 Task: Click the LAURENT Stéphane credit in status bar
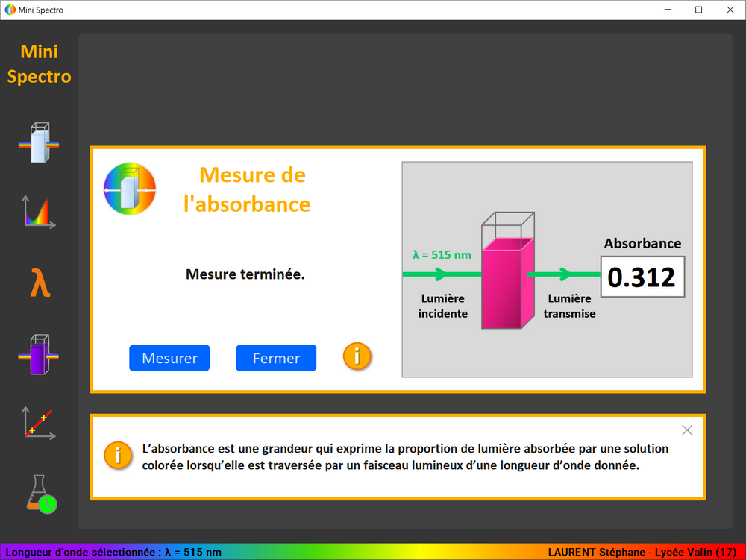pyautogui.click(x=642, y=552)
